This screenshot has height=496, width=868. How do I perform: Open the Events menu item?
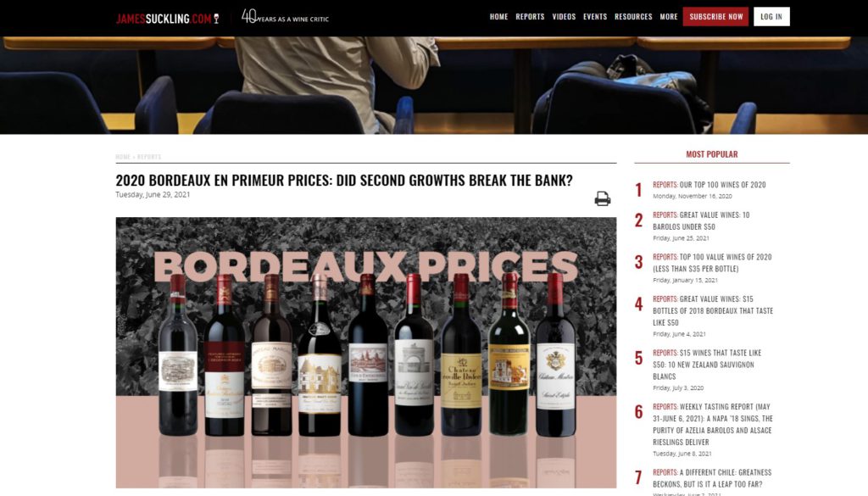(595, 17)
